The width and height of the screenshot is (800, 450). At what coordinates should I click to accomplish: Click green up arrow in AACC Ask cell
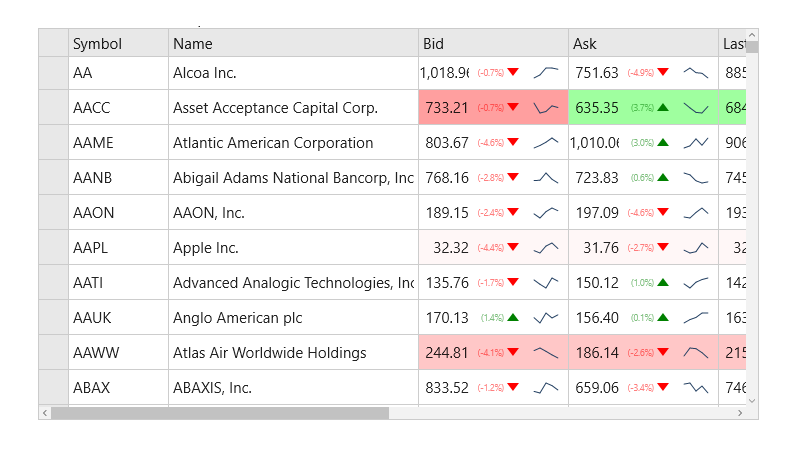tap(663, 107)
